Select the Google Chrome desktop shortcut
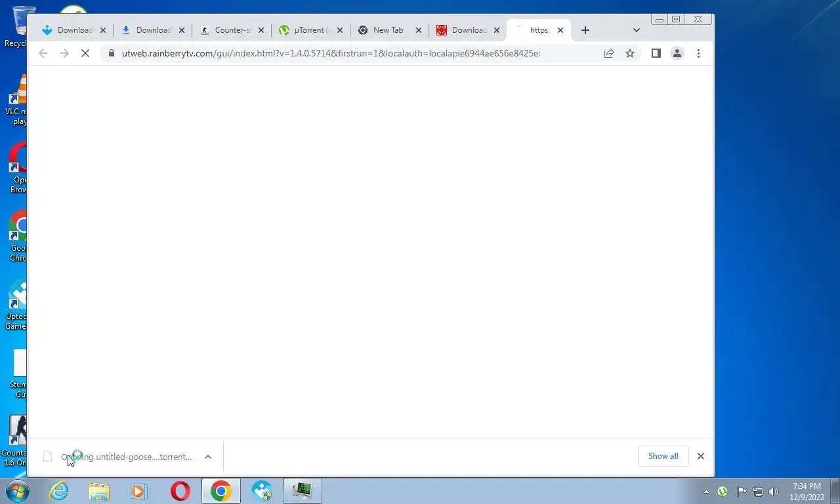 click(x=18, y=236)
